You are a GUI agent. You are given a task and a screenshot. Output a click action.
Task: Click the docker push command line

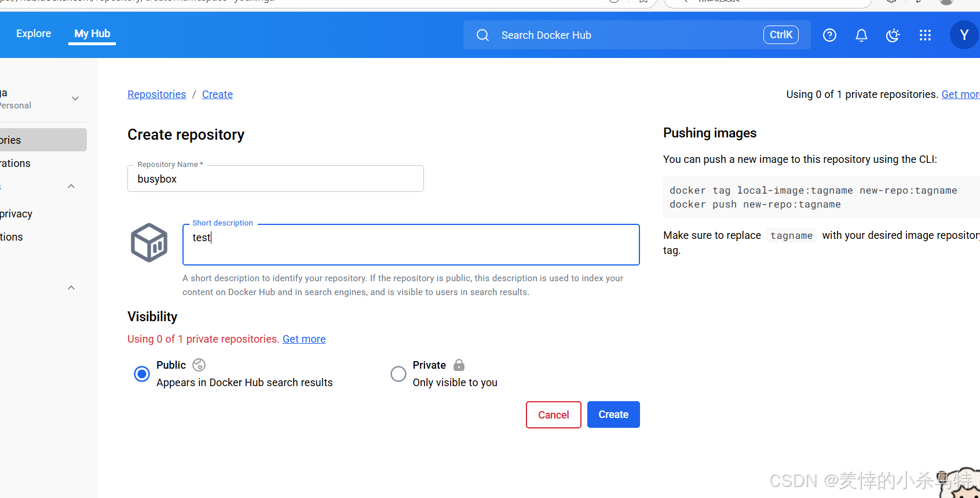(x=755, y=204)
